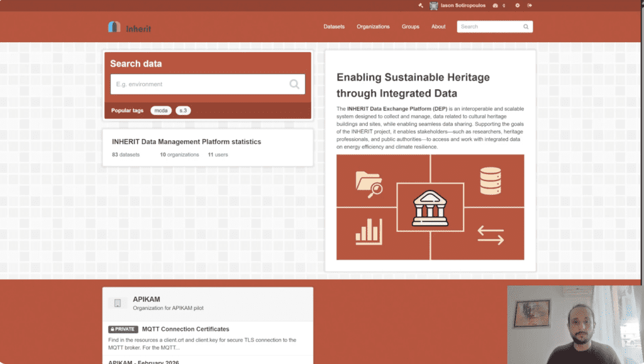
Task: Click the heritage platform illustration image
Action: 430,207
